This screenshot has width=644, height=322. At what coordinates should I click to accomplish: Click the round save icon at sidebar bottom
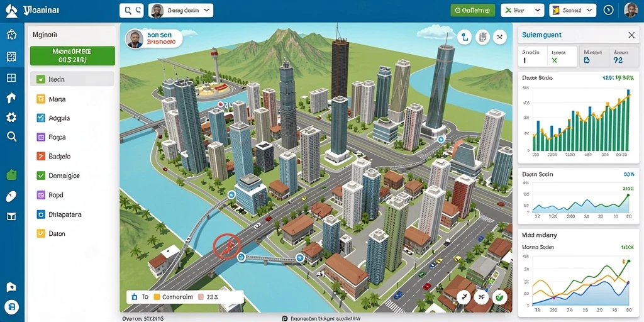12,306
